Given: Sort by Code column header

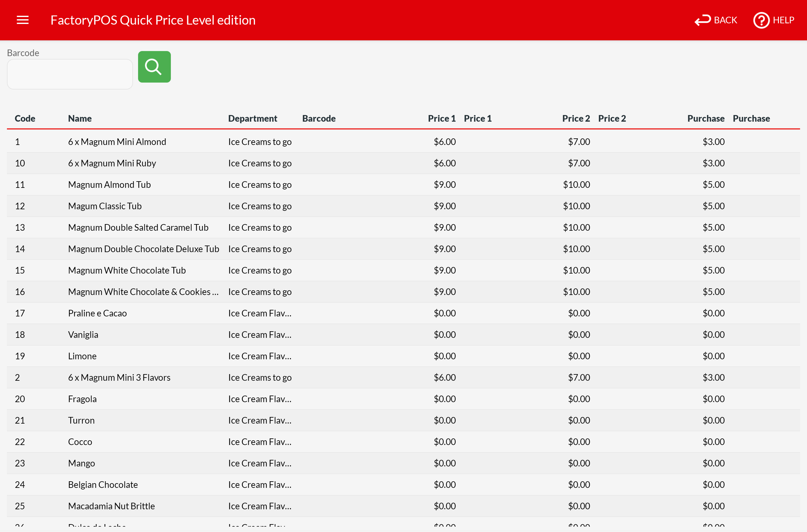Looking at the screenshot, I should tap(25, 119).
